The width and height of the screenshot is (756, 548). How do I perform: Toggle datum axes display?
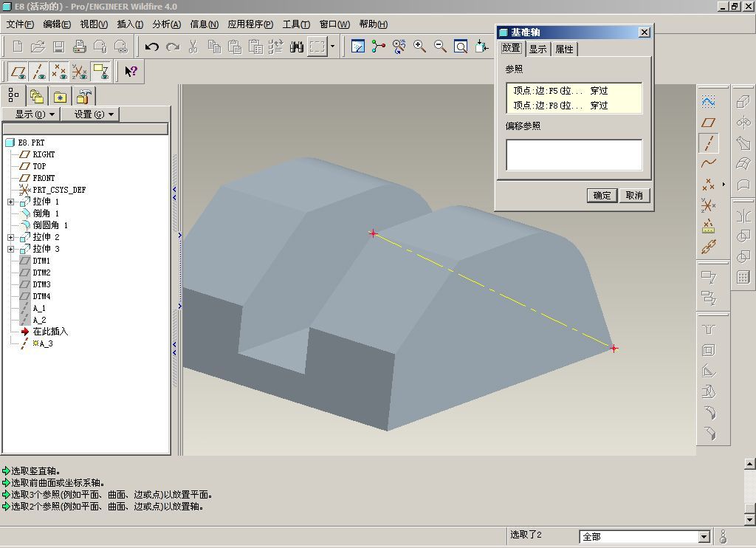(x=38, y=72)
